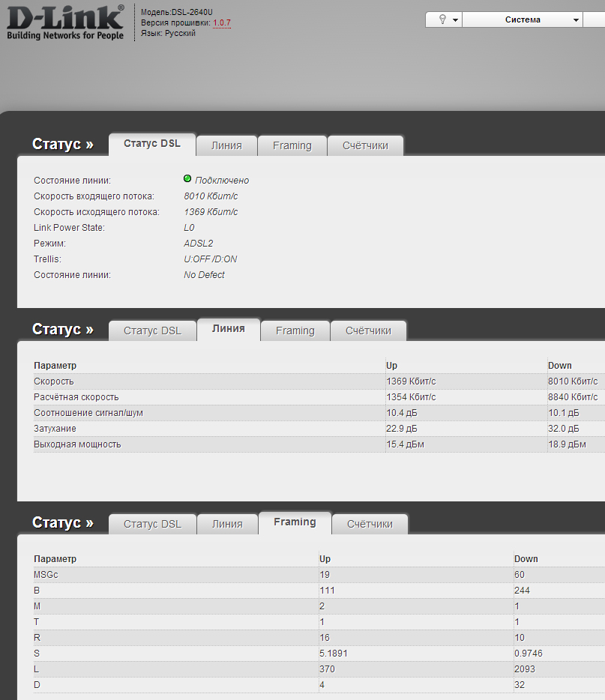Select Статус DSL tab in the bottom panel

point(152,524)
